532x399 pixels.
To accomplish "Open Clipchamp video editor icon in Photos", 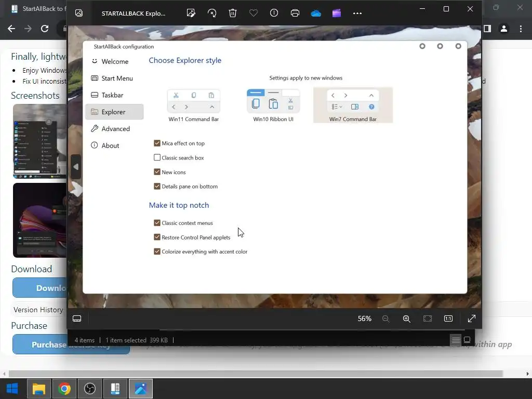I will [337, 13].
